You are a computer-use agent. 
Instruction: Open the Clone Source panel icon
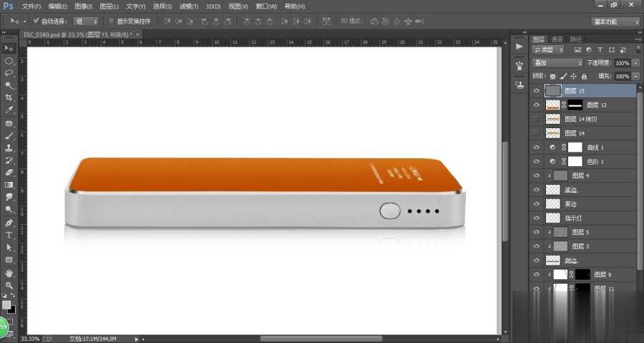(519, 85)
